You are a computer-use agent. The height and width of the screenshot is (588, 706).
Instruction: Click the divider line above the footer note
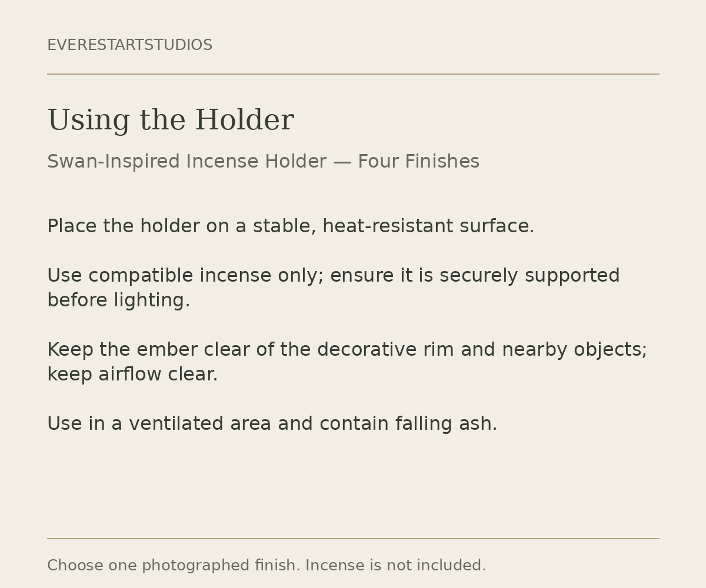[353, 539]
